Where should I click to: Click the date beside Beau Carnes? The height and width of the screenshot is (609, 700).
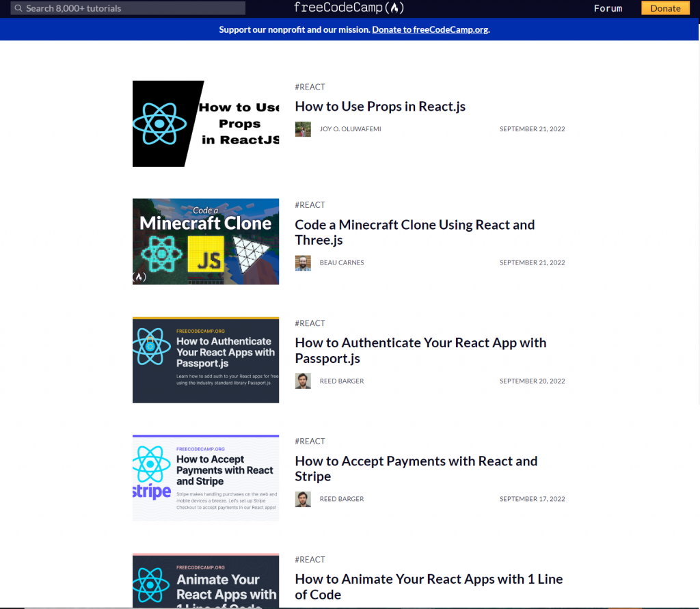tap(532, 262)
